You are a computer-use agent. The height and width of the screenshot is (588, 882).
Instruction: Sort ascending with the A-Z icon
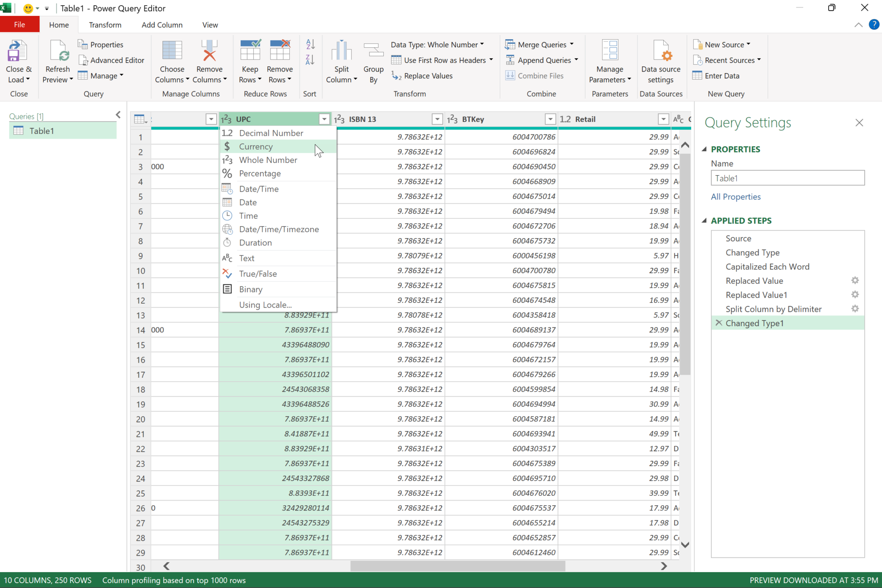tap(310, 44)
